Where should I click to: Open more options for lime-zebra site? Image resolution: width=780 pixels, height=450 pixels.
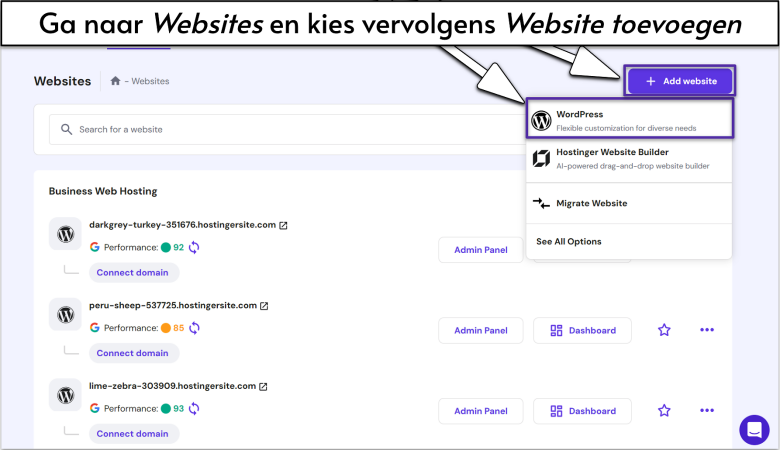click(x=707, y=410)
